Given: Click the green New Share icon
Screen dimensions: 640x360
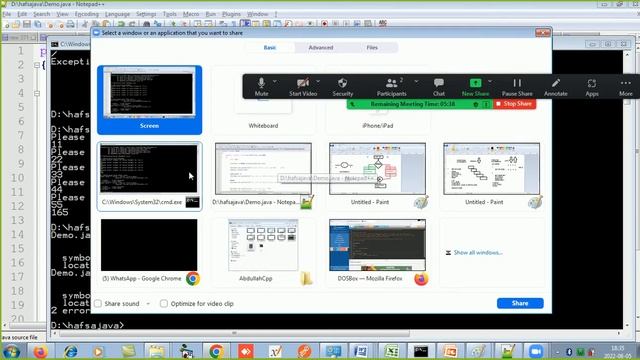Looking at the screenshot, I should point(475,83).
